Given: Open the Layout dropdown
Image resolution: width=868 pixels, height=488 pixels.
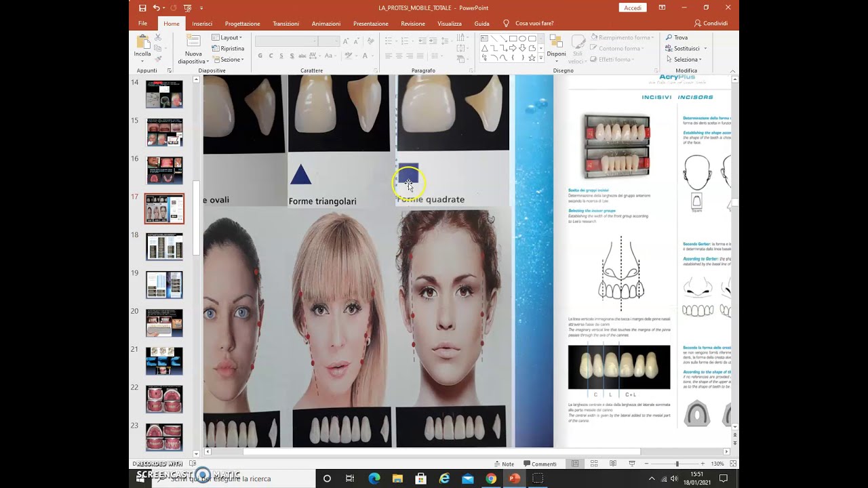Looking at the screenshot, I should point(227,38).
